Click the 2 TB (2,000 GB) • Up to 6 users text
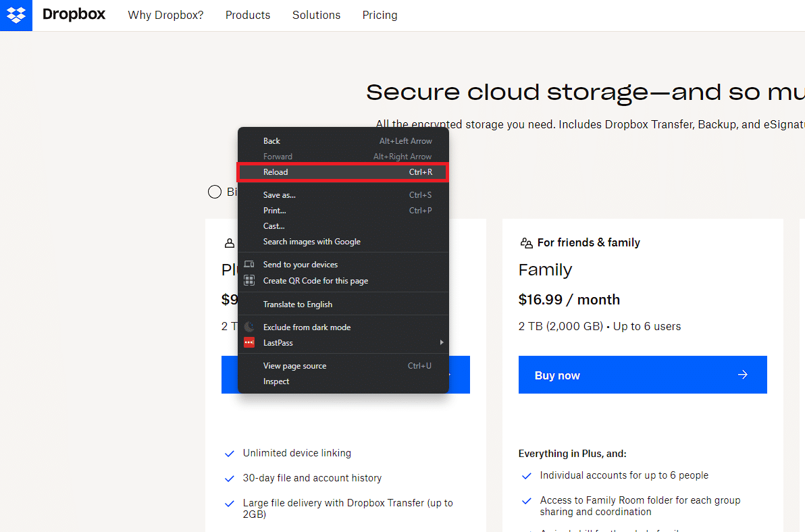 (x=600, y=327)
